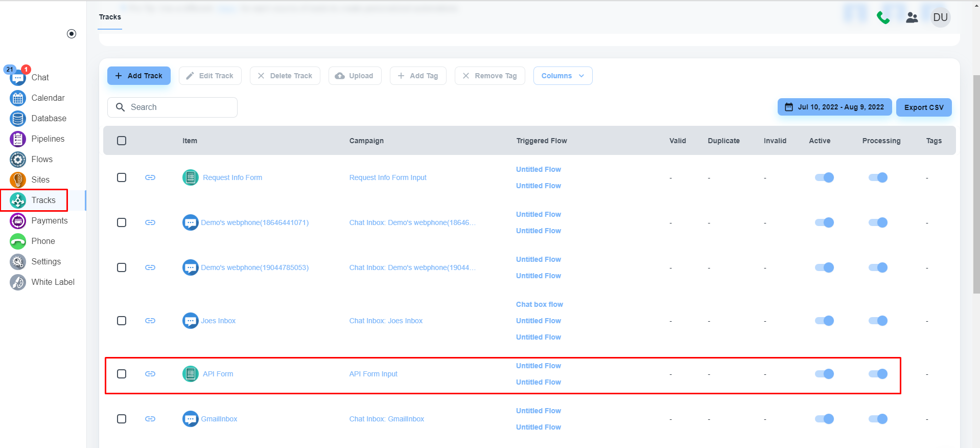
Task: Open the DU user avatar menu
Action: [940, 18]
